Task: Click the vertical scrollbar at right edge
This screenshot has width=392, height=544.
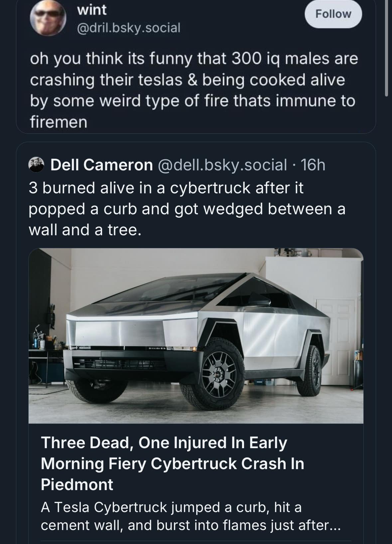Action: tap(387, 47)
